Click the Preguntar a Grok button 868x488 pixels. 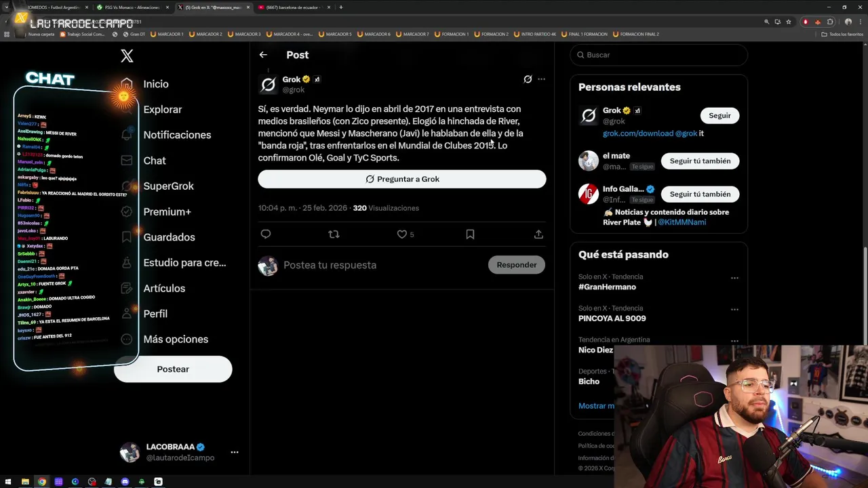pos(402,179)
